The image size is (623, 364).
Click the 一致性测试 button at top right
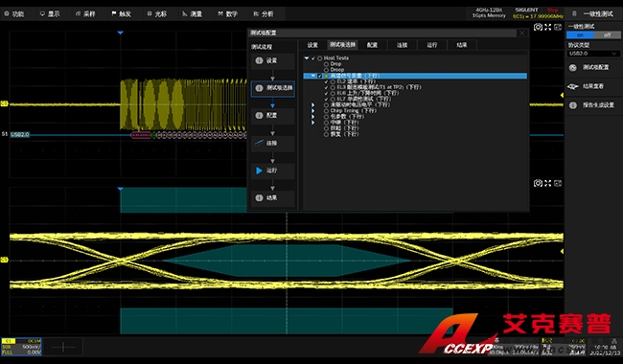pos(593,14)
